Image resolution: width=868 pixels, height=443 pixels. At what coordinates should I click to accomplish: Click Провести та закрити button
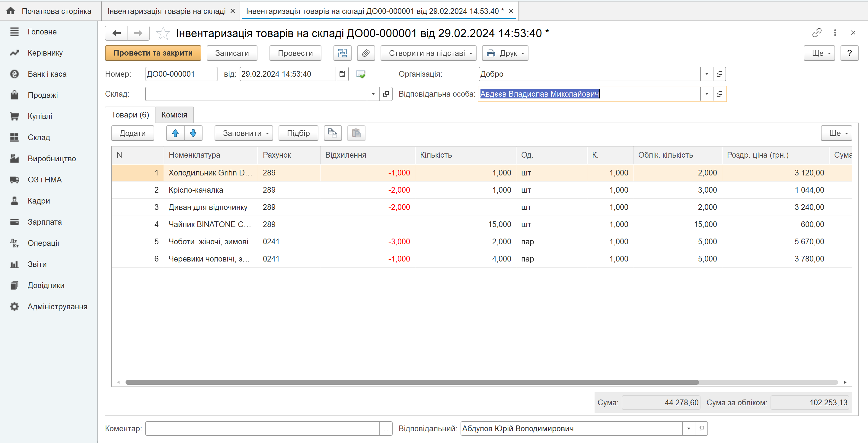pyautogui.click(x=153, y=53)
